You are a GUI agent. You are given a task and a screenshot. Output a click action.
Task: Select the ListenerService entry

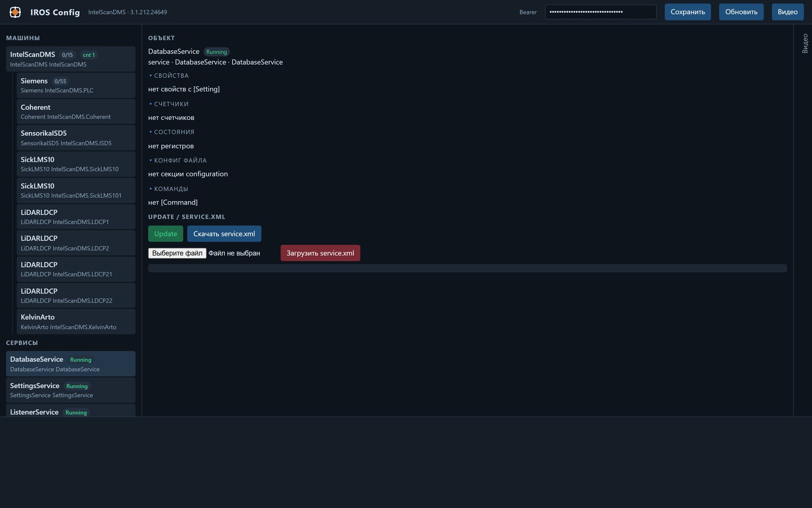point(71,410)
